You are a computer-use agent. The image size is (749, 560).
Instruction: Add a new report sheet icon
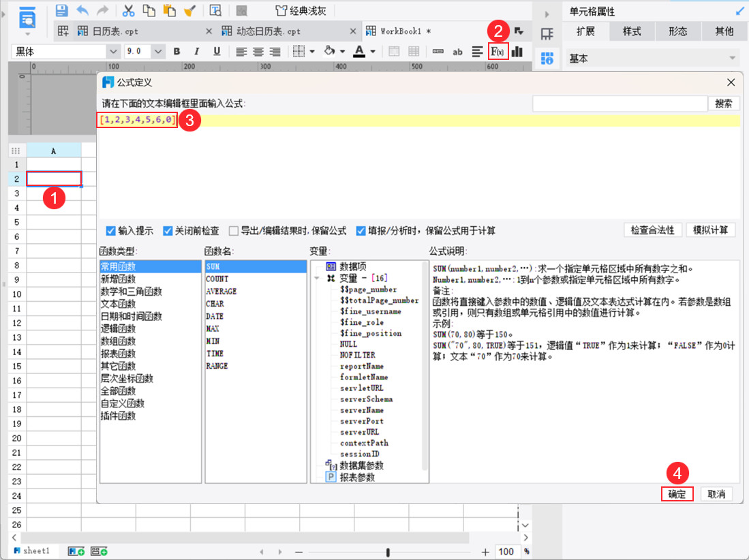pyautogui.click(x=76, y=551)
